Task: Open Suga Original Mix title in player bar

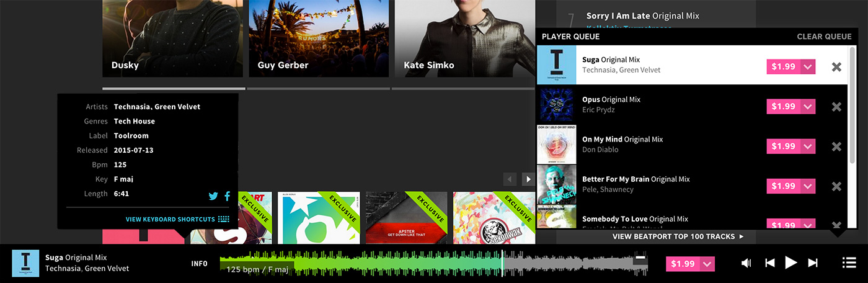Action: [x=76, y=258]
